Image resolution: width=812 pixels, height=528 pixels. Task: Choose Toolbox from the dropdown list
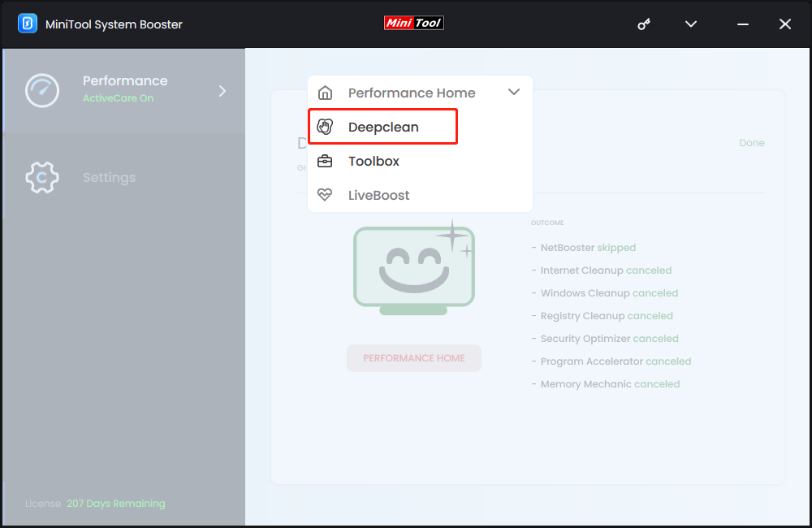[x=374, y=161]
